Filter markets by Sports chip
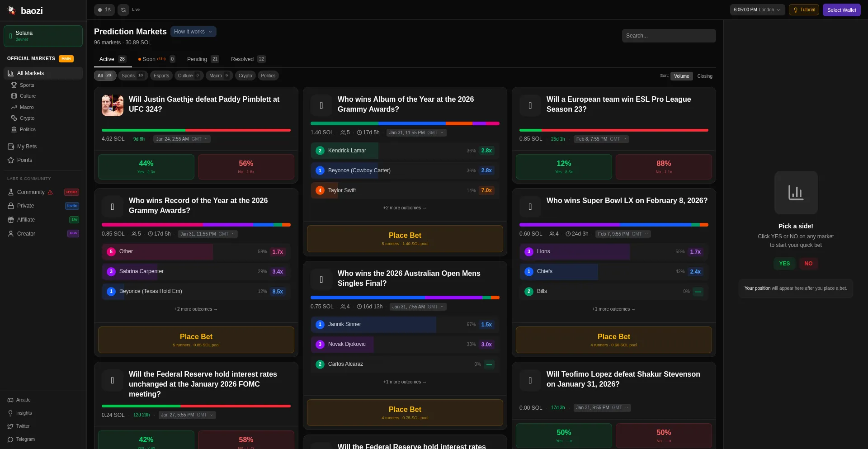This screenshot has width=868, height=449. (x=132, y=76)
